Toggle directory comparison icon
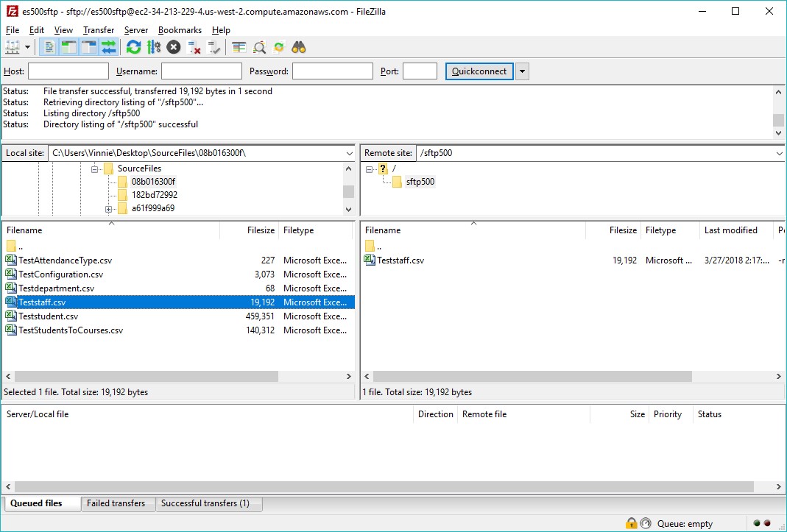 (259, 48)
